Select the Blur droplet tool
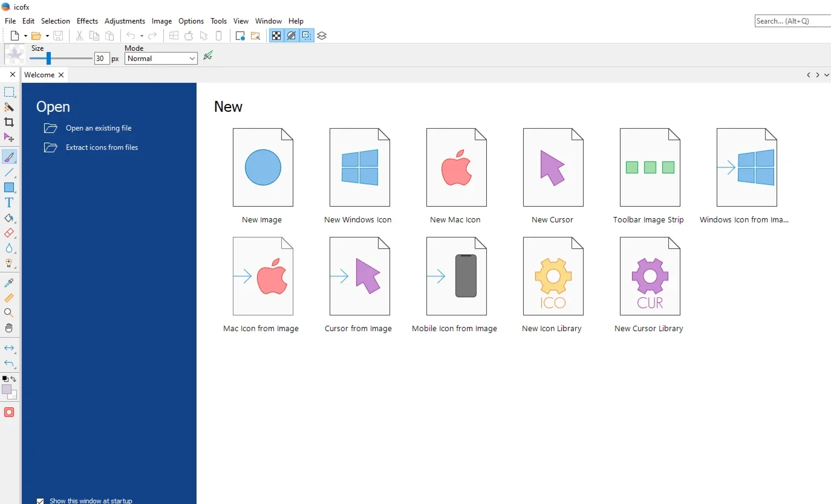 [x=9, y=248]
